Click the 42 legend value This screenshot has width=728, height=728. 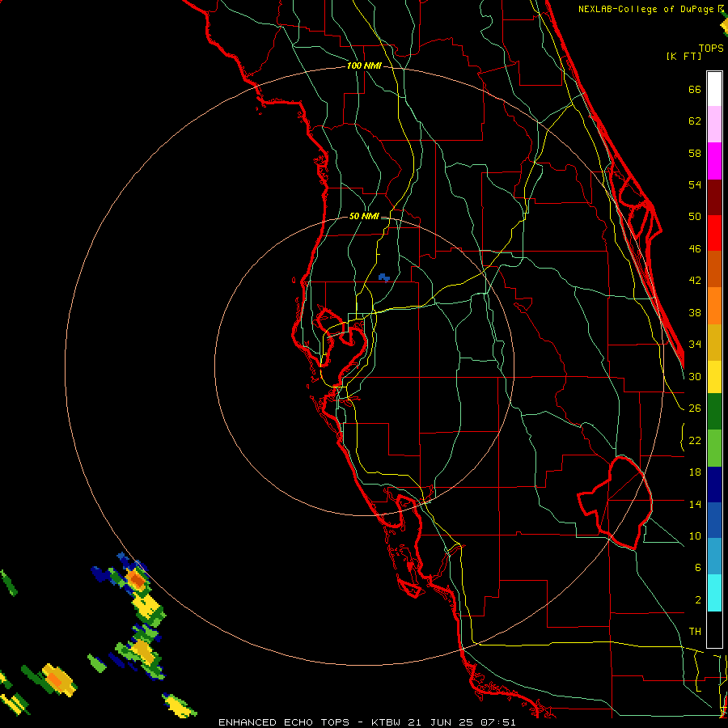(x=695, y=281)
